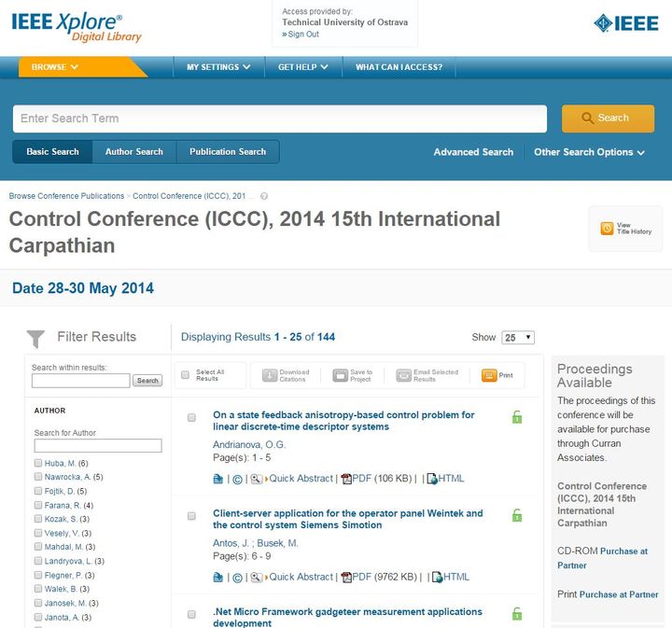Tick author filter Kozak, S. (3)
Screen dimensions: 672x628
pyautogui.click(x=38, y=519)
